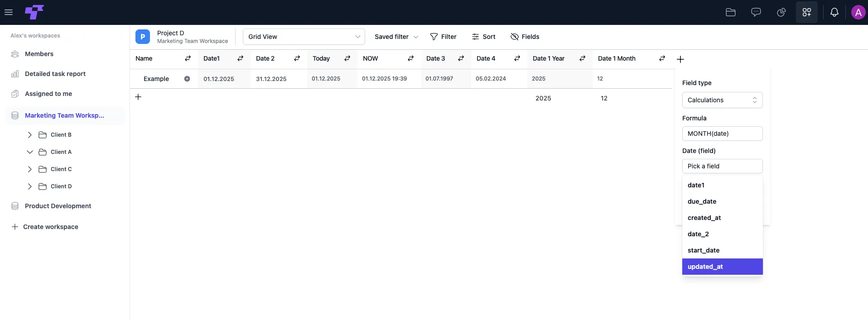The width and height of the screenshot is (868, 320).
Task: Open the Field type Calculations dropdown
Action: point(722,100)
